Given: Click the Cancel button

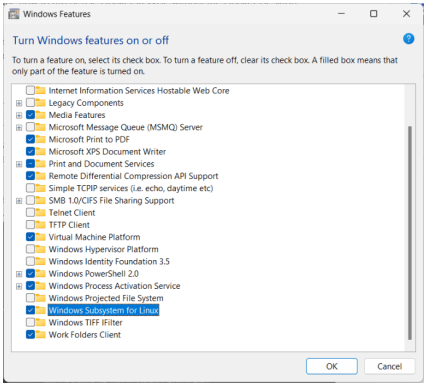Looking at the screenshot, I should 389,366.
